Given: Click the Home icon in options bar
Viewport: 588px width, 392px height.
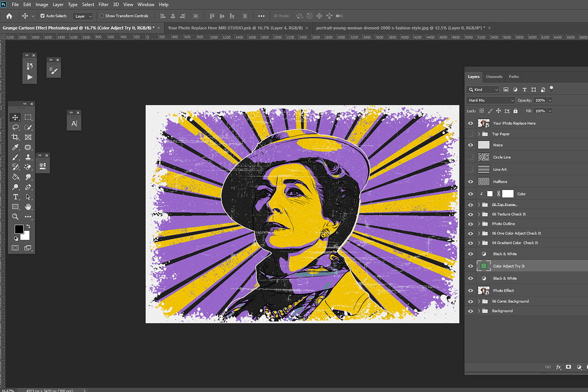Looking at the screenshot, I should click(9, 16).
